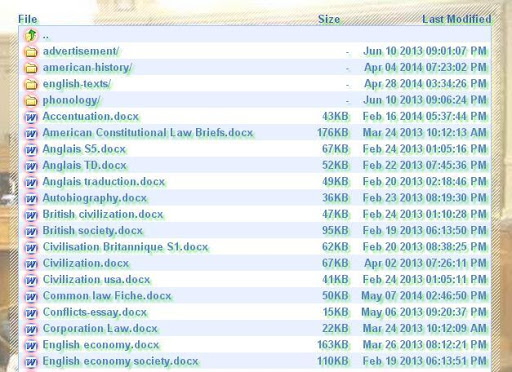
Task: Click the advertisement folder icon
Action: (x=31, y=51)
